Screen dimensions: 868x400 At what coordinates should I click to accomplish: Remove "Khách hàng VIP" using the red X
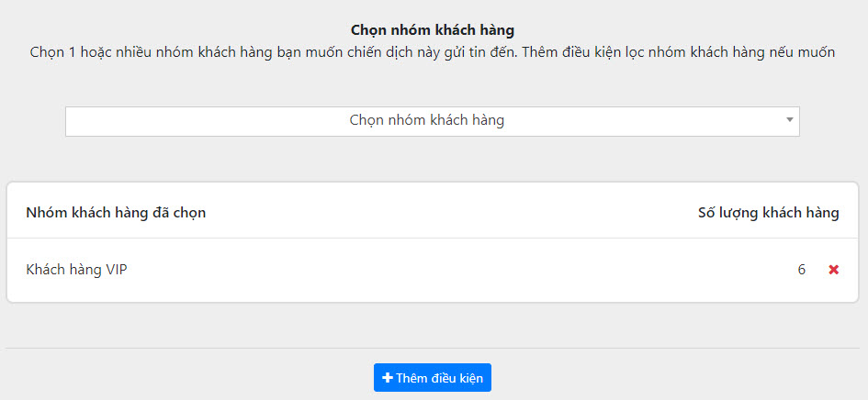833,270
